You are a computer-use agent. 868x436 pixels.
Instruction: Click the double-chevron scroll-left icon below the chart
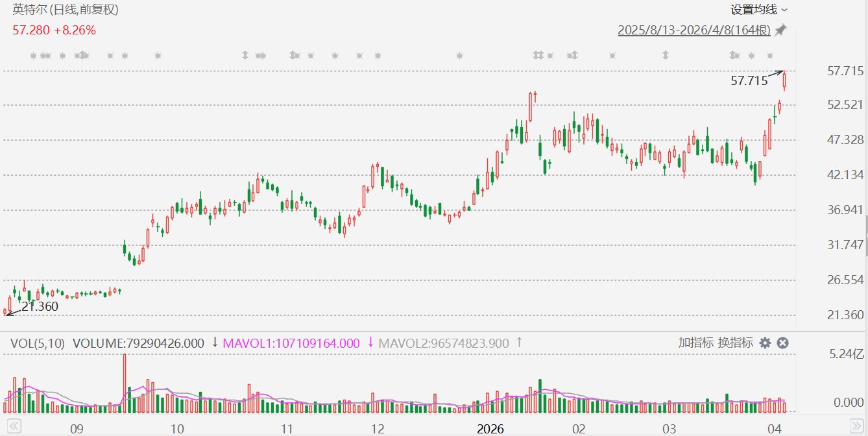click(14, 426)
